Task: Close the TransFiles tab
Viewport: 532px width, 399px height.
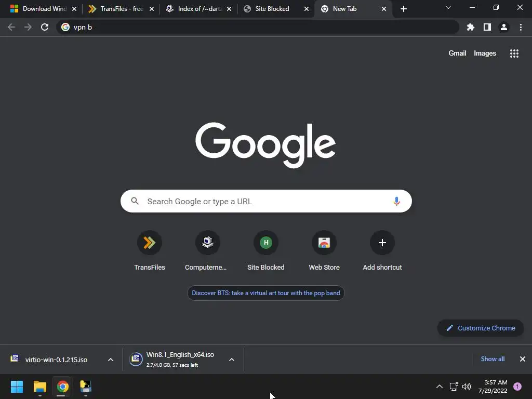Action: 152,9
